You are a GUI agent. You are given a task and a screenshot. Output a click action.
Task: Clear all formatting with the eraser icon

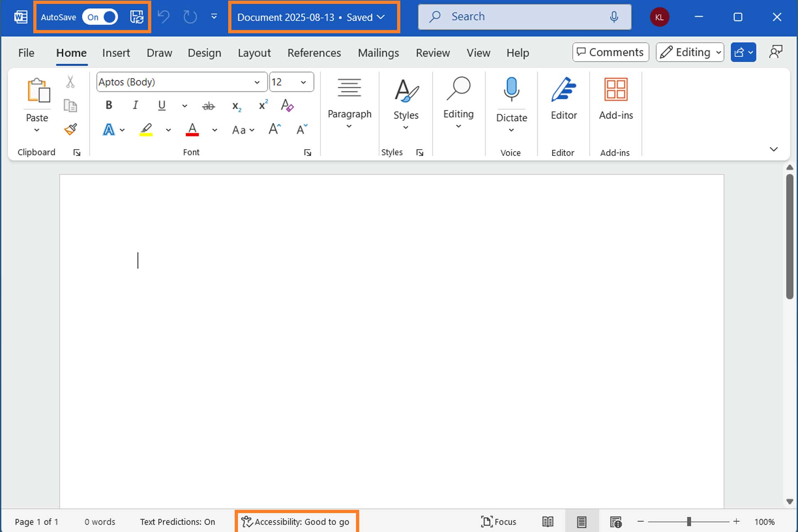287,106
